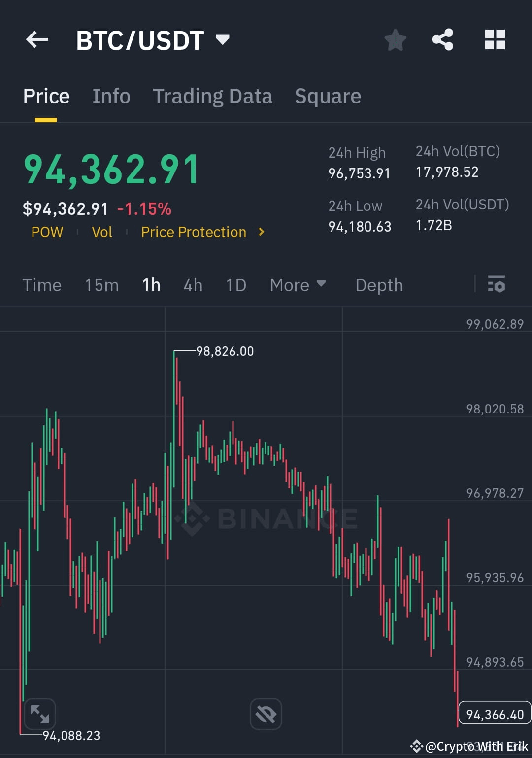Tap the back arrow to exit chart
Viewport: 532px width, 758px height.
coord(37,40)
